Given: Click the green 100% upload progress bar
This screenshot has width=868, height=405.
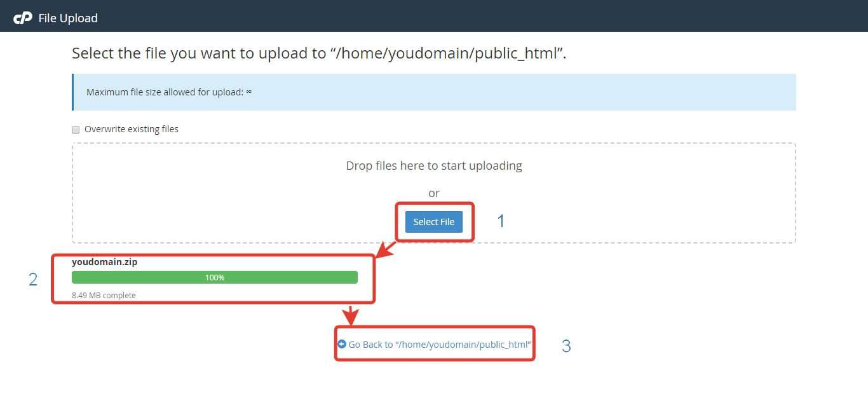Looking at the screenshot, I should (215, 277).
